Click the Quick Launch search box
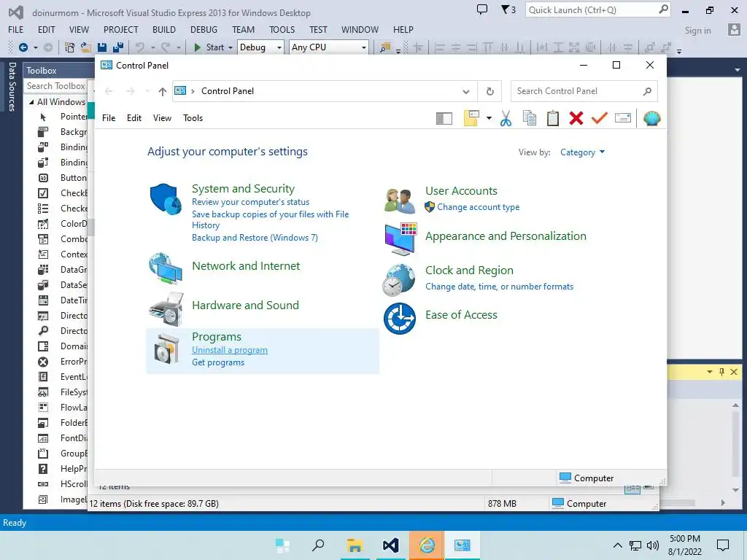747x560 pixels. click(x=598, y=10)
